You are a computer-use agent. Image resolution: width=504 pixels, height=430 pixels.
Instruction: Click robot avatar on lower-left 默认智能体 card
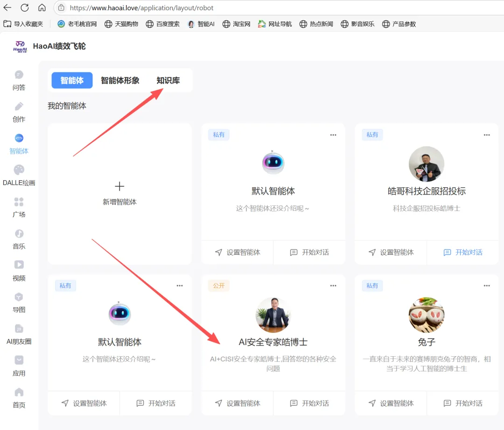coord(119,313)
